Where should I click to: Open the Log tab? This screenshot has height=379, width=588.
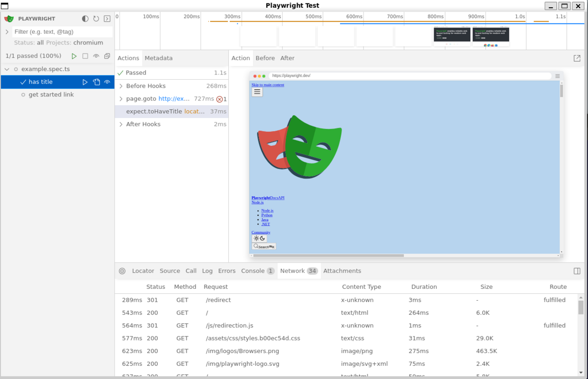pyautogui.click(x=207, y=271)
